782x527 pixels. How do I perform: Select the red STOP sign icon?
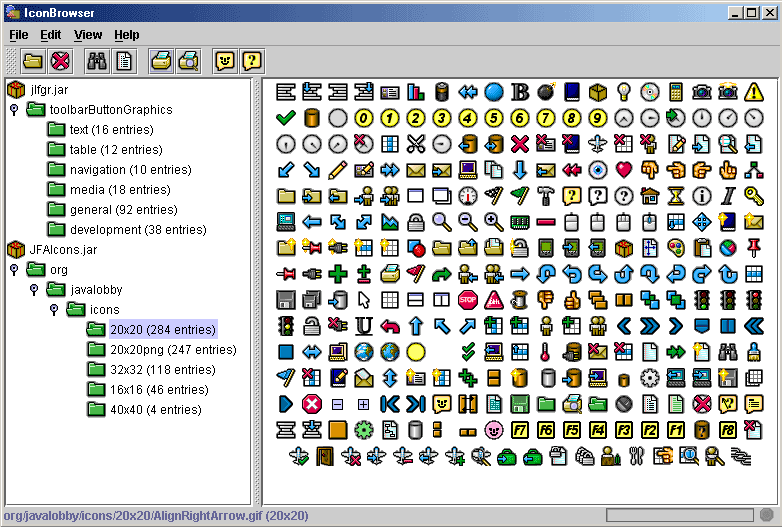467,298
